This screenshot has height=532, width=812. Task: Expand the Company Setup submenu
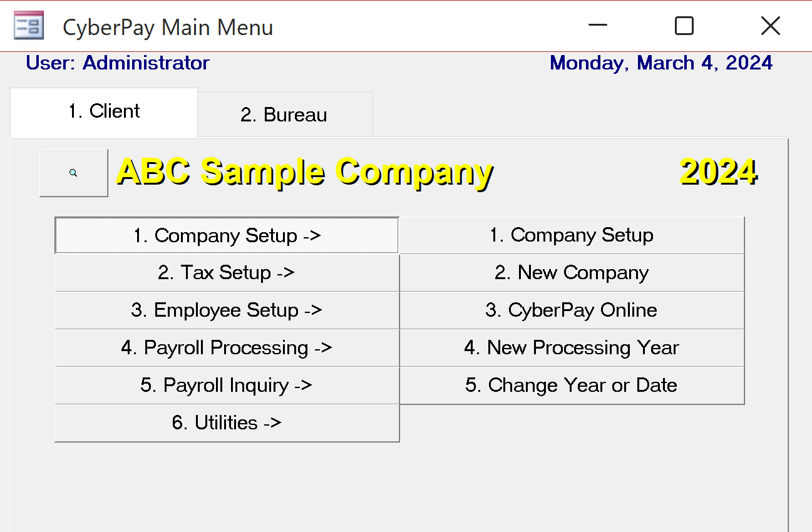[x=227, y=235]
